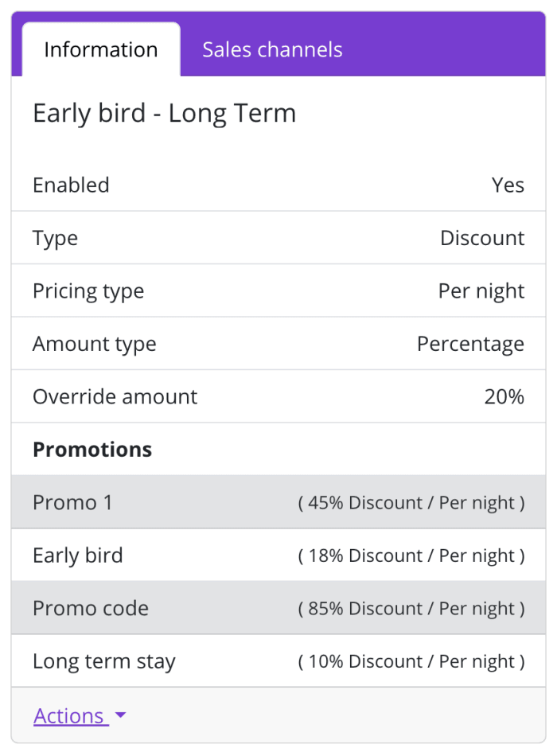The image size is (557, 756).
Task: Click the Override amount value 20%
Action: 504,396
